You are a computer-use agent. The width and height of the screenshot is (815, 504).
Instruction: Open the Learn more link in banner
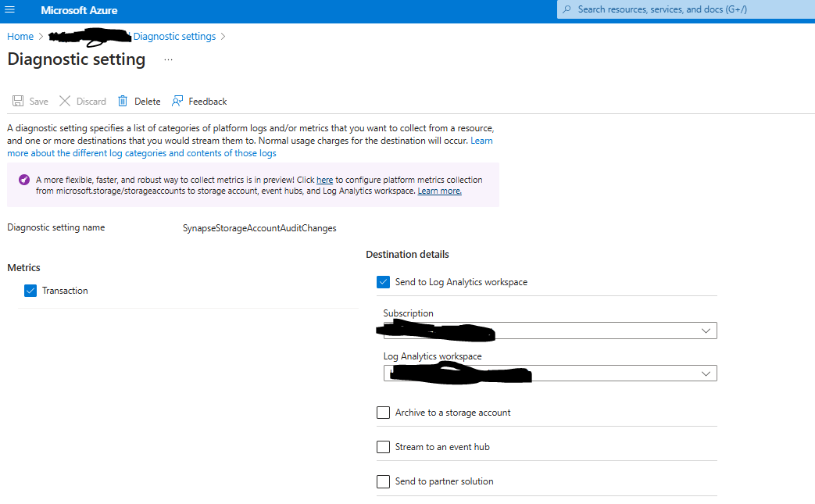pyautogui.click(x=440, y=191)
